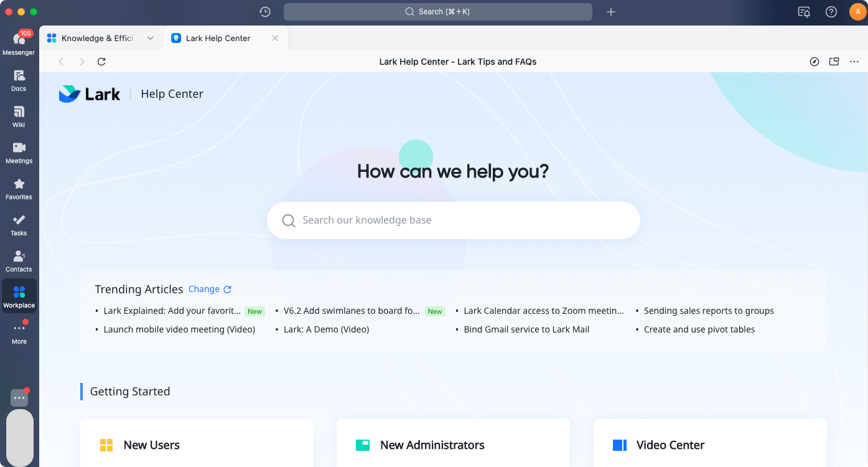Open Contacts from the sidebar
The height and width of the screenshot is (467, 868).
[19, 260]
